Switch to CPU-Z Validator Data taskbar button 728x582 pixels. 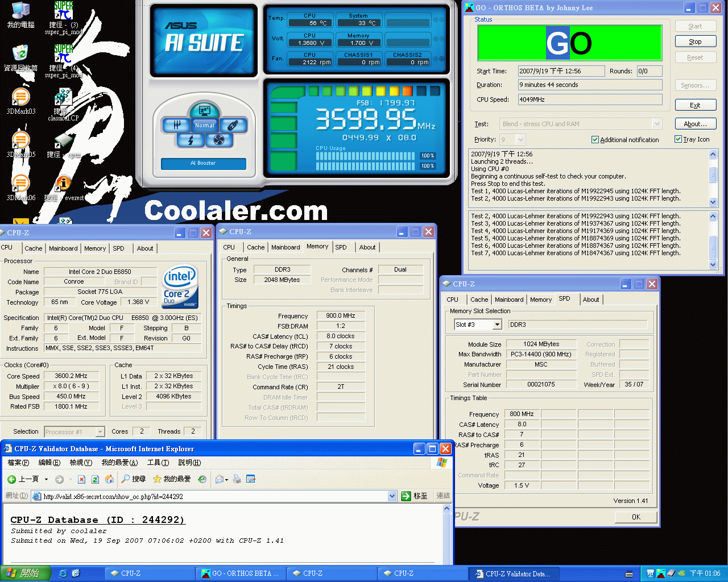pyautogui.click(x=514, y=573)
